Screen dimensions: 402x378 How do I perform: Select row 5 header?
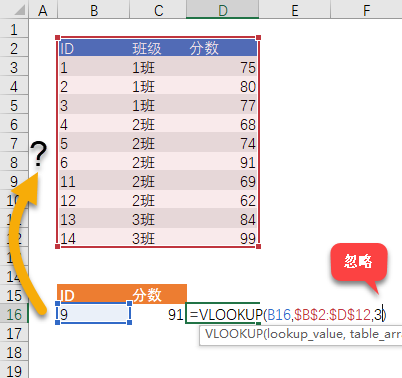click(x=14, y=105)
